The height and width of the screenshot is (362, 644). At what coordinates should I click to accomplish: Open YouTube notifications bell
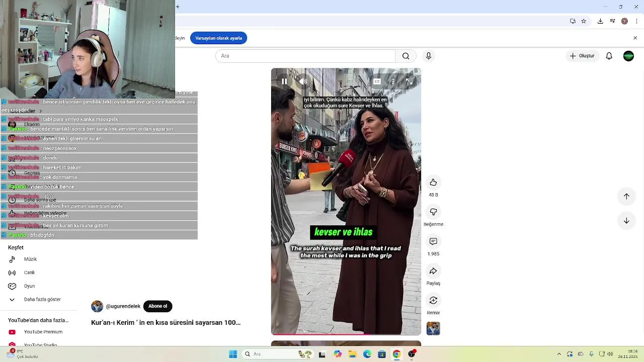(609, 56)
